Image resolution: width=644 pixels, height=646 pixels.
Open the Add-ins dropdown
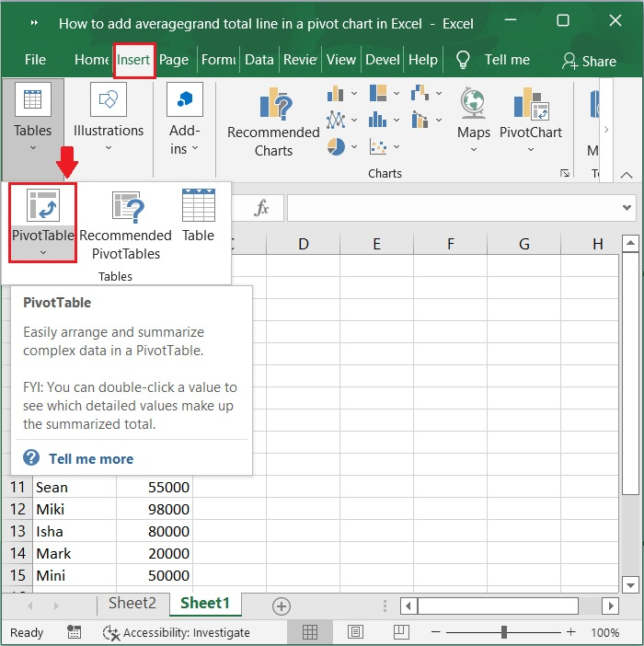pos(185,119)
